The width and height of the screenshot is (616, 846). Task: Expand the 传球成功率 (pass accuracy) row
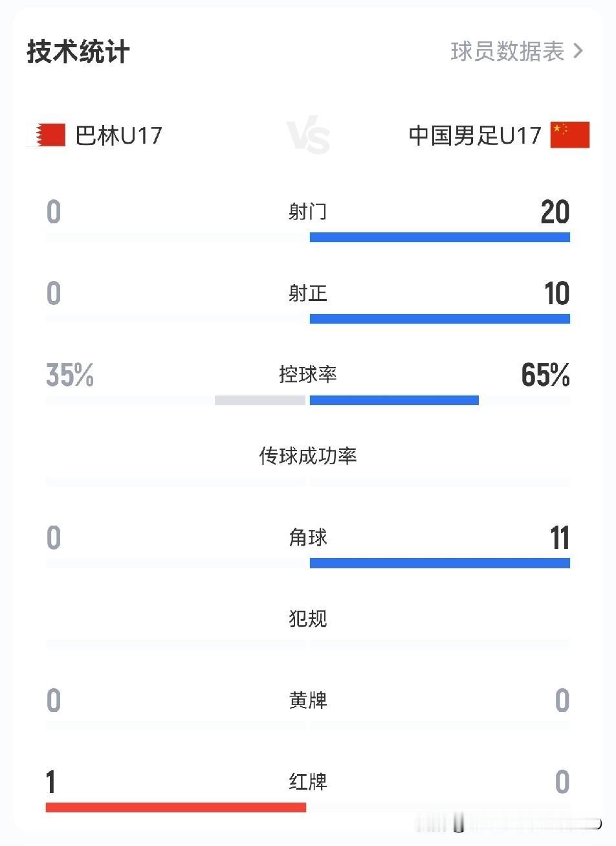click(308, 456)
